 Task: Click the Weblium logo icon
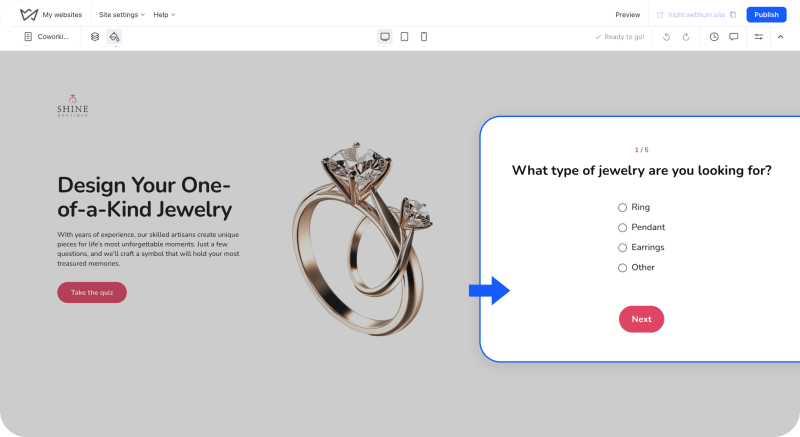29,14
